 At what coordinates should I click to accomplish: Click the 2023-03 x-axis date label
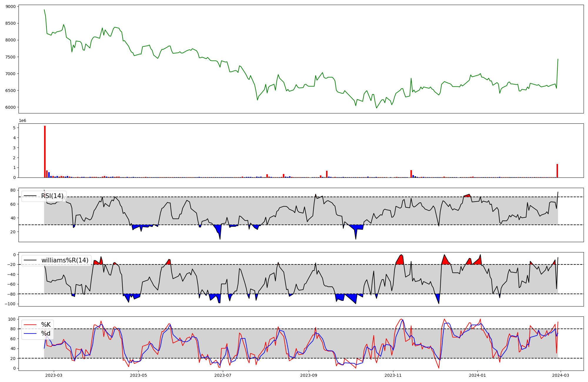click(54, 375)
